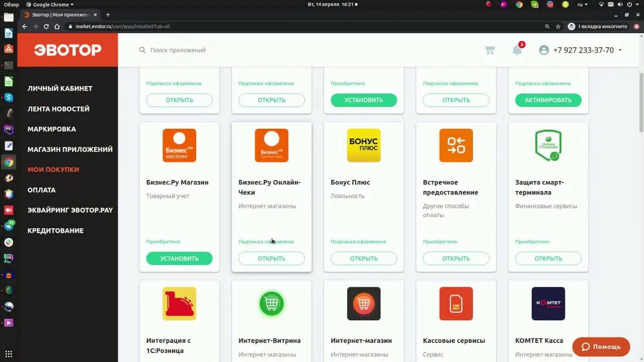Click the Интернет-магазин app icon
Viewport: 644px width, 362px height.
364,304
